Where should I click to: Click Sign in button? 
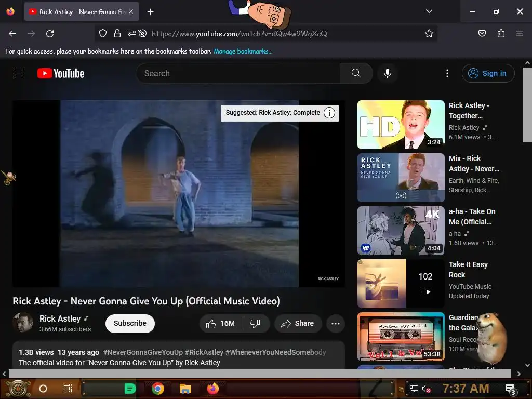click(488, 73)
